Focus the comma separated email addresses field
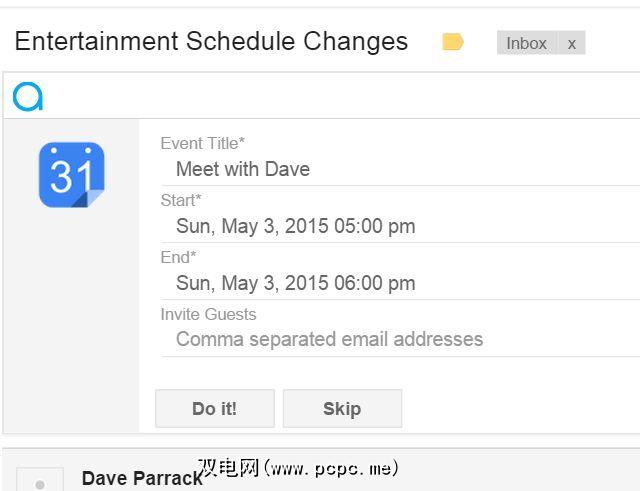The image size is (640, 491). (x=400, y=339)
